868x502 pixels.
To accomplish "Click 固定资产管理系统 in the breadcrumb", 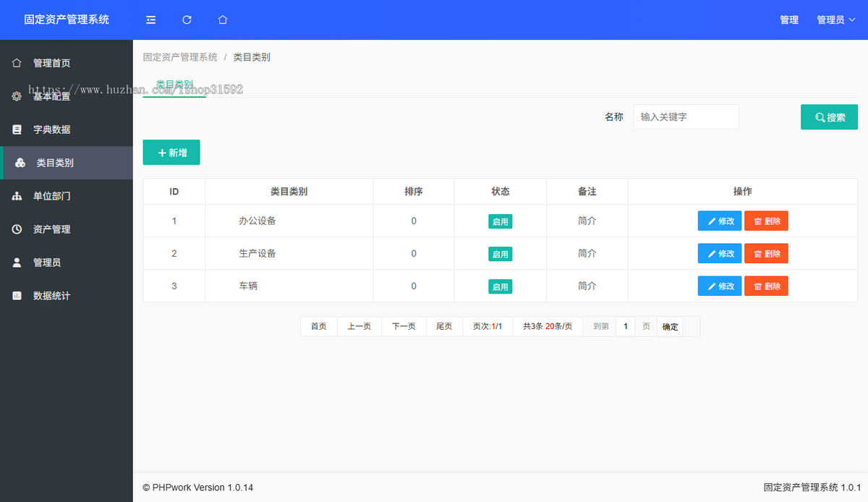I will pos(179,56).
